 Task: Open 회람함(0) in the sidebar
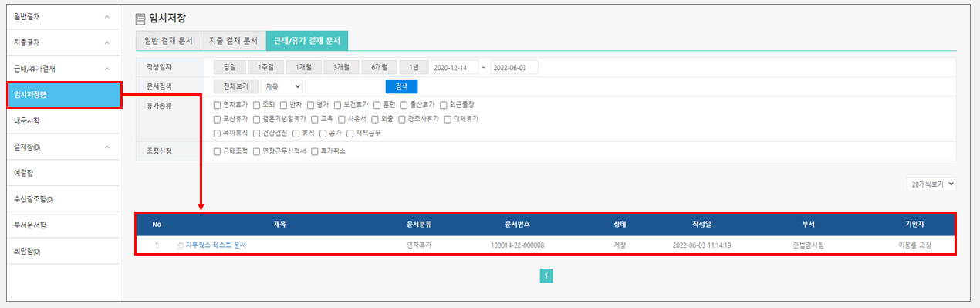tap(63, 252)
